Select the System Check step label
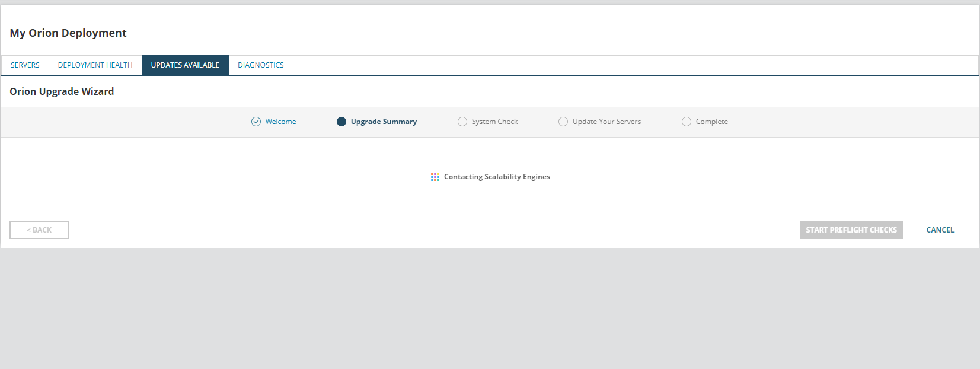 click(494, 122)
